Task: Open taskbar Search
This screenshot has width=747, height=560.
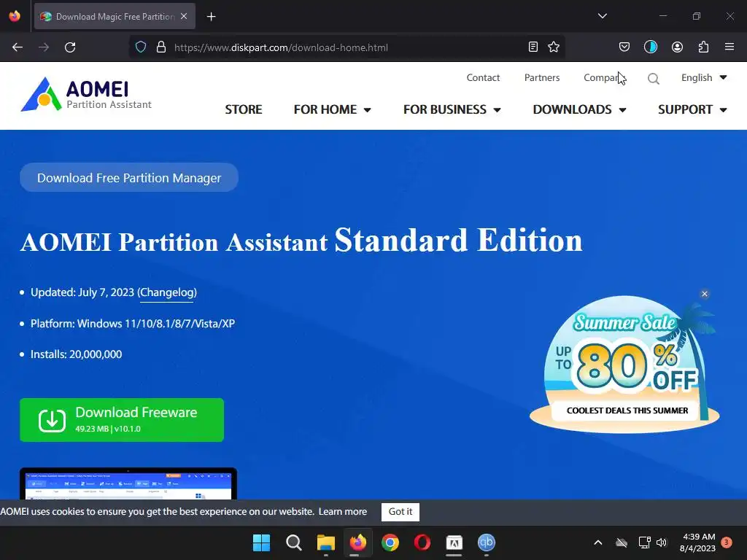Action: (x=294, y=542)
